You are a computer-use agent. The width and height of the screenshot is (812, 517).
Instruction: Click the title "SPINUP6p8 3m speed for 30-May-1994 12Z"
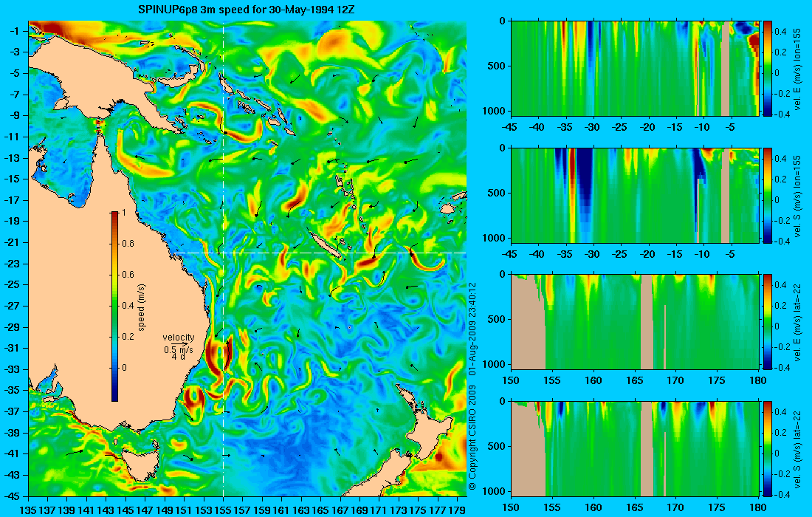pos(247,10)
